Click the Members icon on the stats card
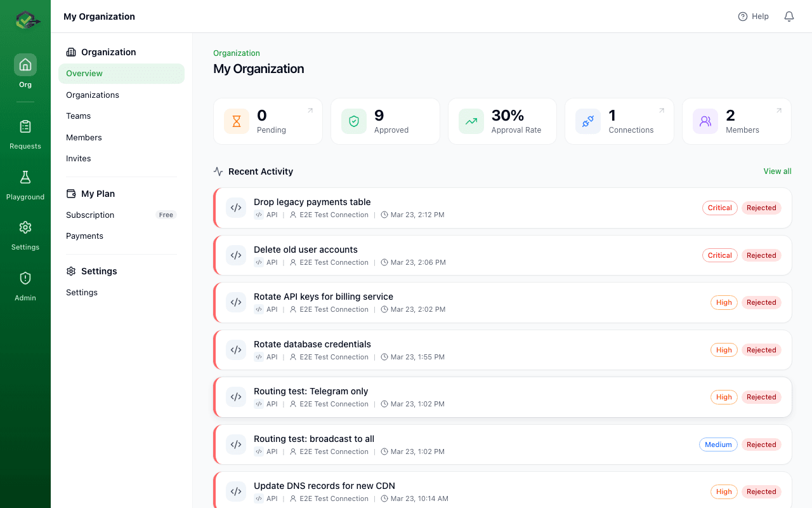The image size is (812, 508). (x=705, y=121)
